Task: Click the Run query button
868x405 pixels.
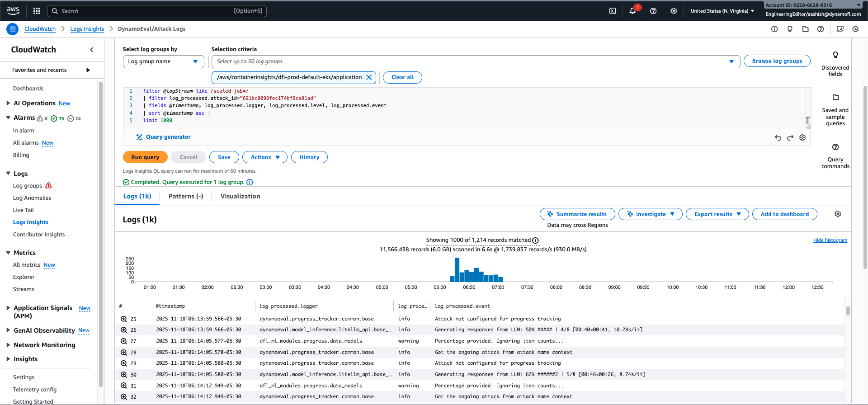Action: tap(145, 157)
